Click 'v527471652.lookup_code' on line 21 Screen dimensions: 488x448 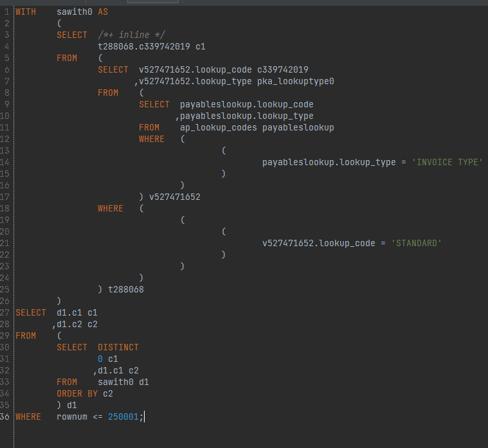point(319,244)
